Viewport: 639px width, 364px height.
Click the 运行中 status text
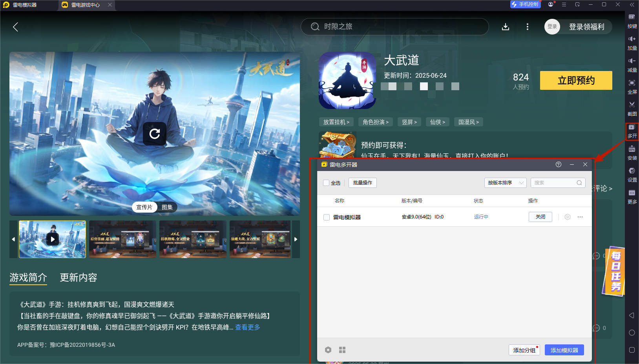(481, 217)
